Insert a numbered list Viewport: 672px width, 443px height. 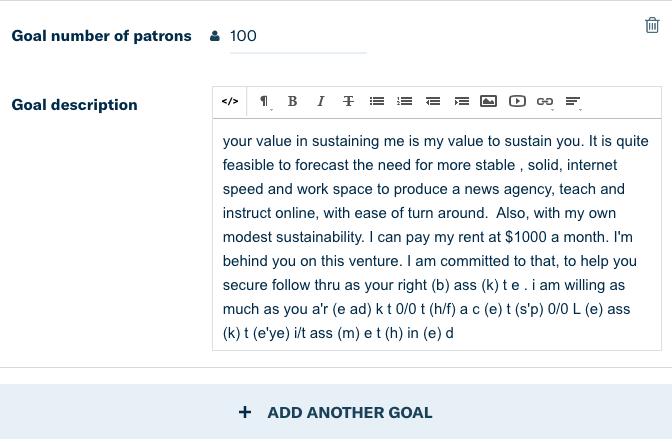tap(405, 102)
